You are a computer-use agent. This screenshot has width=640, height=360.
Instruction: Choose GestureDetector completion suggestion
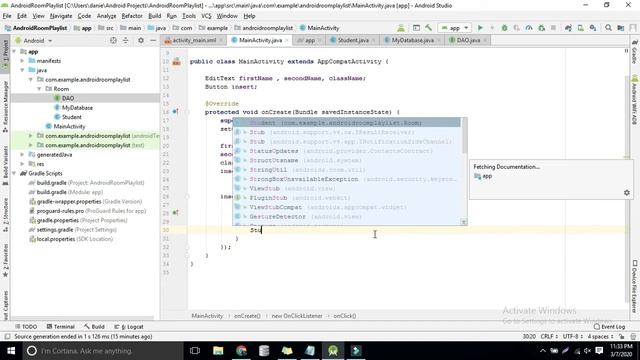(347, 216)
